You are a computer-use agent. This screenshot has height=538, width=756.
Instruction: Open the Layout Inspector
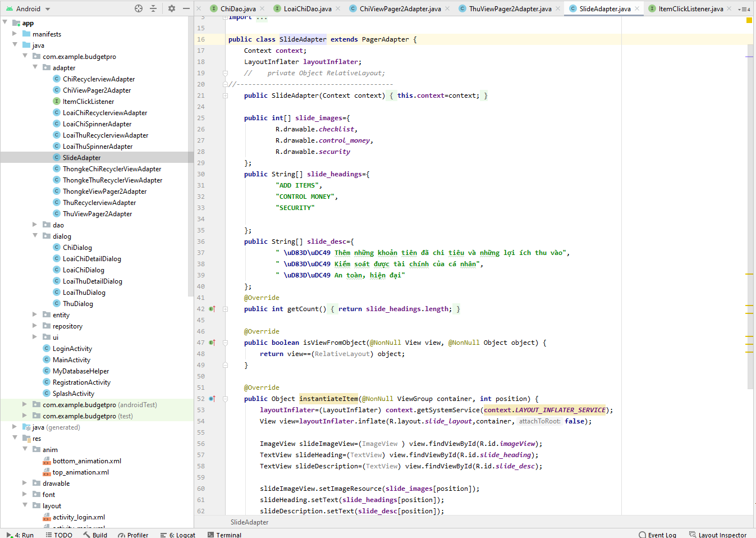(x=718, y=535)
